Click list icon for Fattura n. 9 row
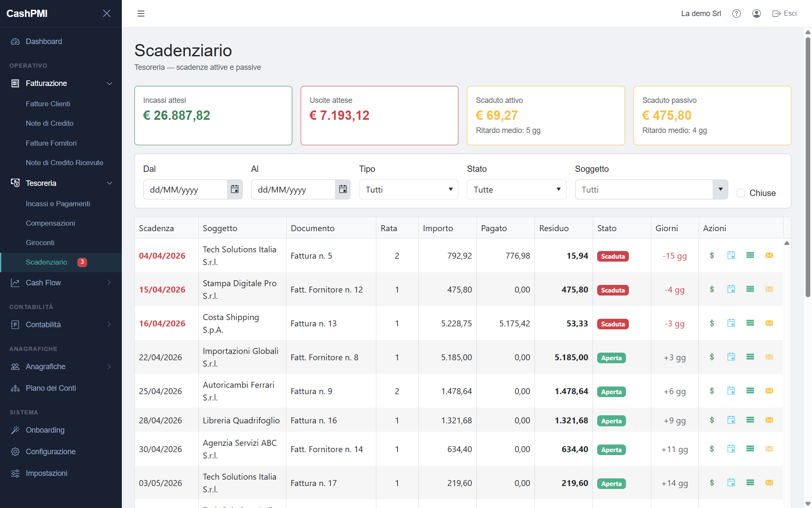The height and width of the screenshot is (508, 812). tap(750, 391)
